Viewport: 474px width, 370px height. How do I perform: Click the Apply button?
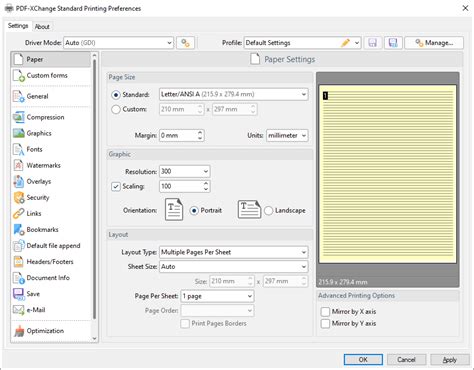(450, 360)
